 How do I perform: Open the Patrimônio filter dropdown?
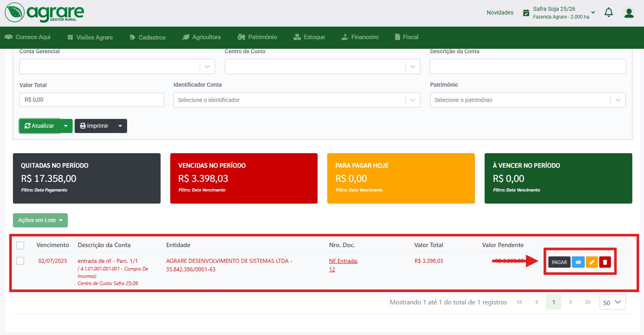point(618,100)
